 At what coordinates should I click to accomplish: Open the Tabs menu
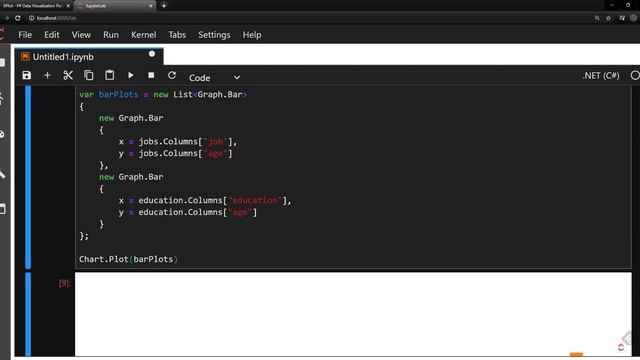(177, 35)
